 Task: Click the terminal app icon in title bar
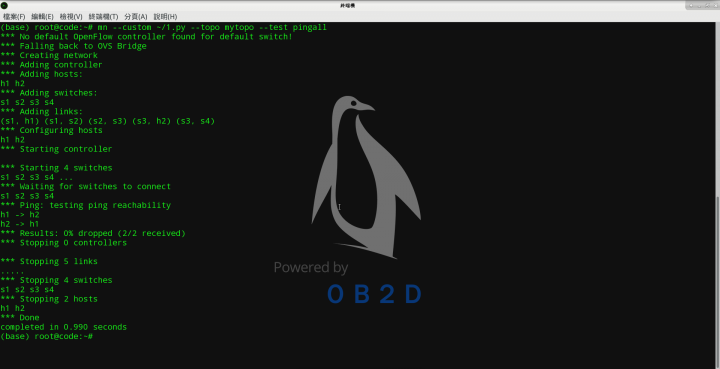(4, 6)
